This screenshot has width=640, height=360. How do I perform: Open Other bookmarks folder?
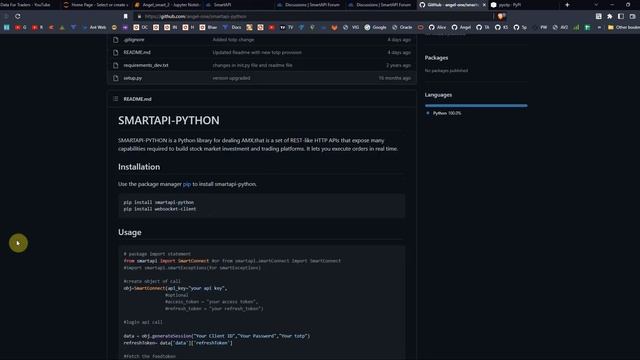pos(624,27)
